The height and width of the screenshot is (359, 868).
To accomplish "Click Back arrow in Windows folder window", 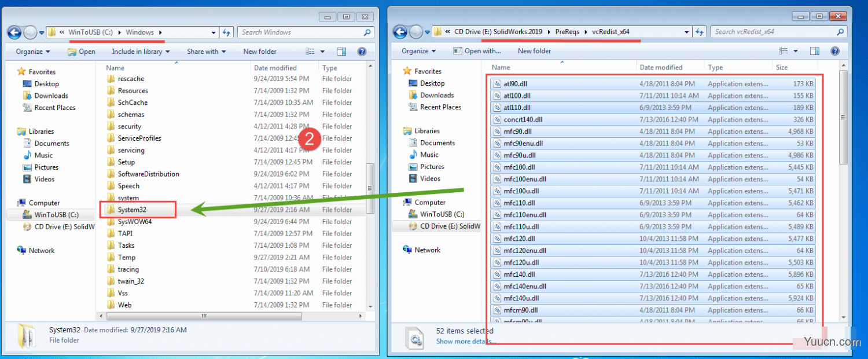I will point(14,32).
